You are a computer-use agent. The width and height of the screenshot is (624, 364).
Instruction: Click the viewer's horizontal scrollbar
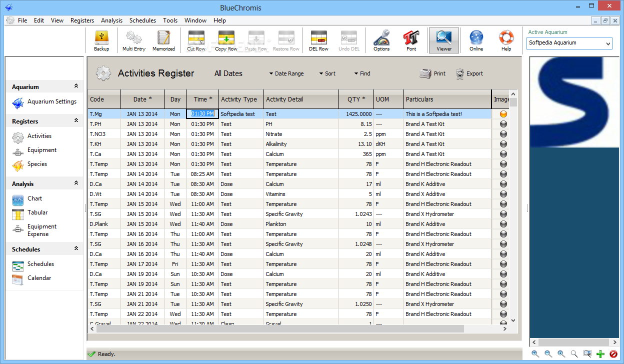574,342
